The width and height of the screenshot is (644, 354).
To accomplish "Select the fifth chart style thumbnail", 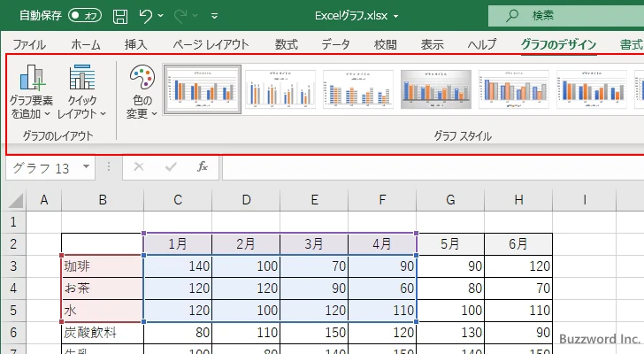I will (x=514, y=89).
